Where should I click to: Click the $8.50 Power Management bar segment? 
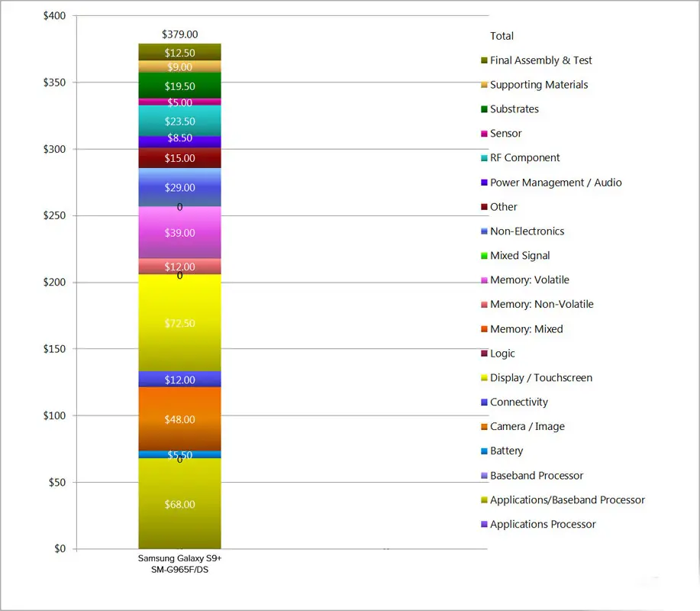[179, 142]
